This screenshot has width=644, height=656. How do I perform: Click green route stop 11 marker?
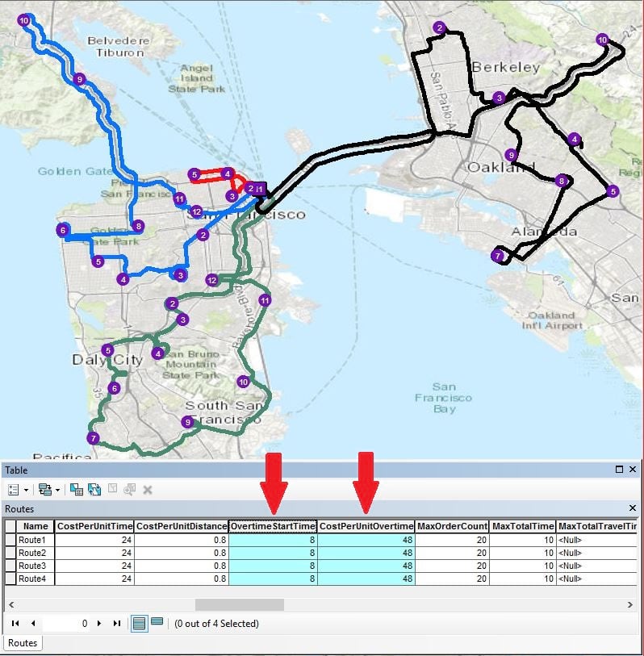click(x=265, y=300)
